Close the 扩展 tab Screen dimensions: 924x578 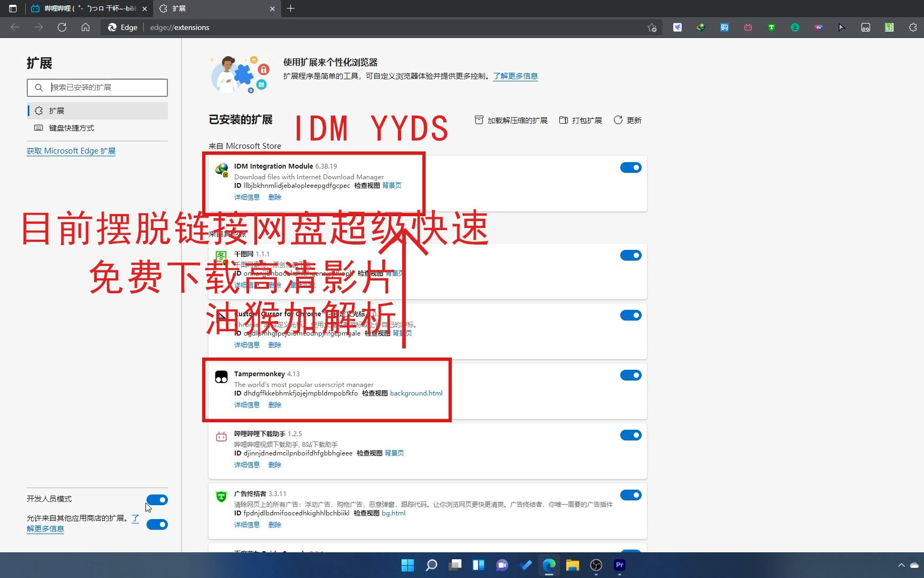click(x=272, y=9)
